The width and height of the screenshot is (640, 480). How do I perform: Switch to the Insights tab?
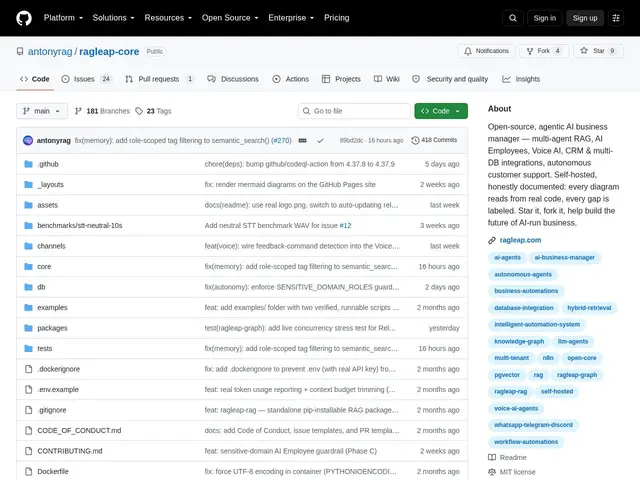point(521,79)
